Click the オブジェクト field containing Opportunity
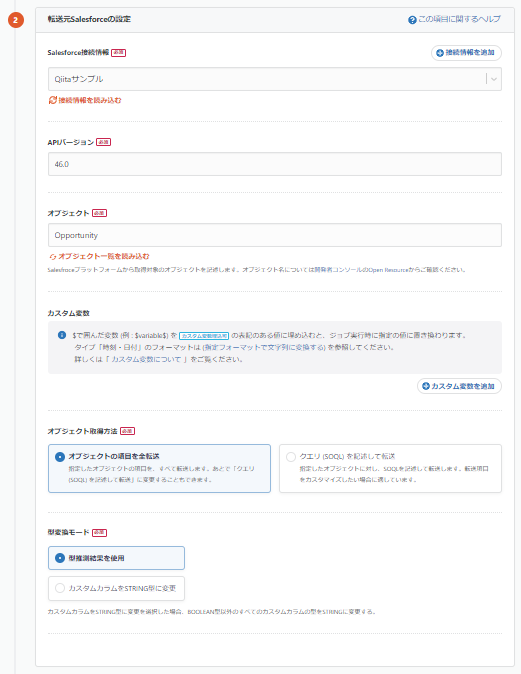521x674 pixels. coord(275,235)
